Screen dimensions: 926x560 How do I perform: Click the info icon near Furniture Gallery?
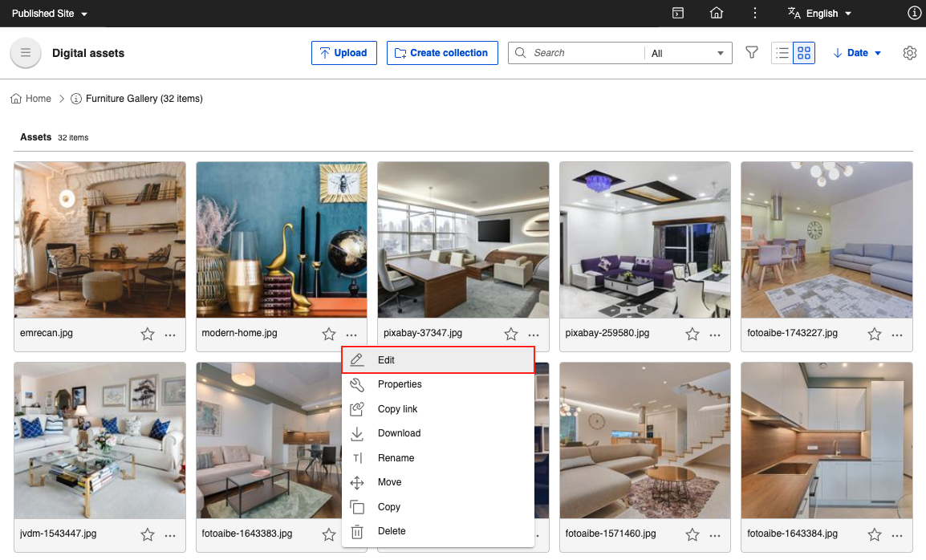tap(75, 98)
